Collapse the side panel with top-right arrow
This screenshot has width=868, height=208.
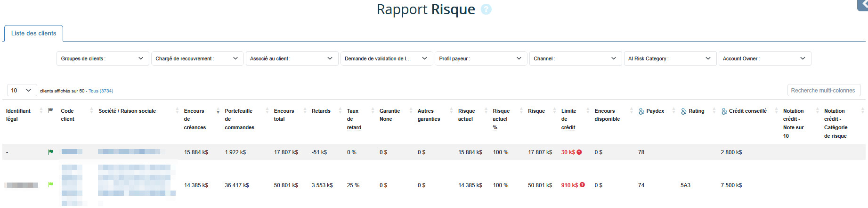click(863, 4)
